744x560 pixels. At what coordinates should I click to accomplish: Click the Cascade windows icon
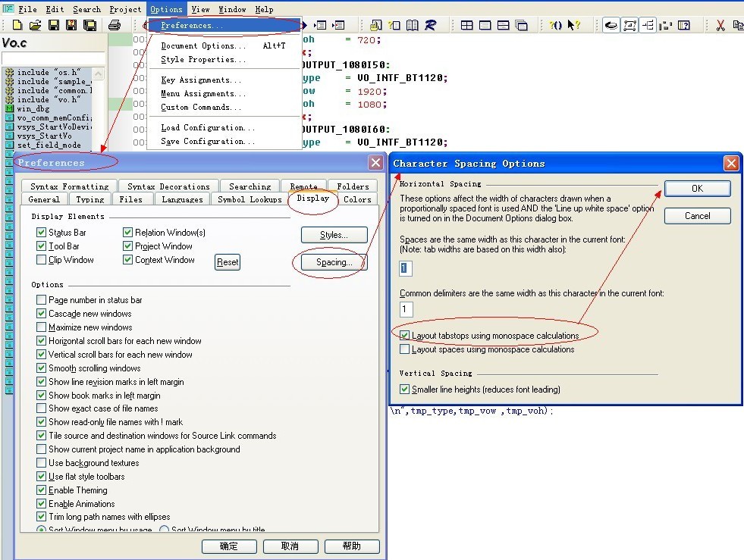point(522,25)
